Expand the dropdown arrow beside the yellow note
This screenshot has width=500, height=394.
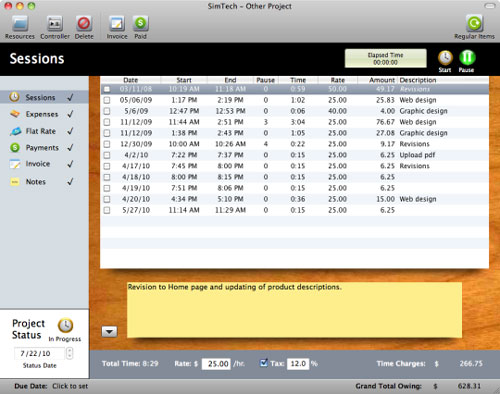pyautogui.click(x=109, y=332)
